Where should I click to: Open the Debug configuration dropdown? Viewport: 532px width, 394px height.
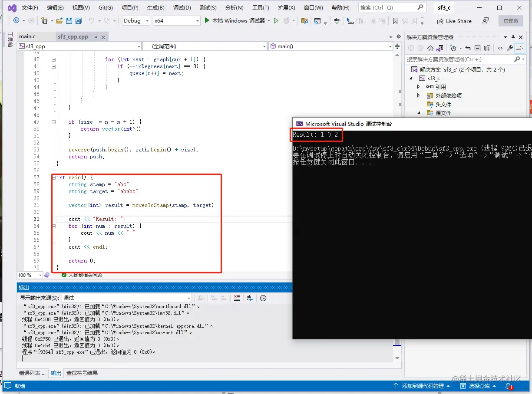136,20
